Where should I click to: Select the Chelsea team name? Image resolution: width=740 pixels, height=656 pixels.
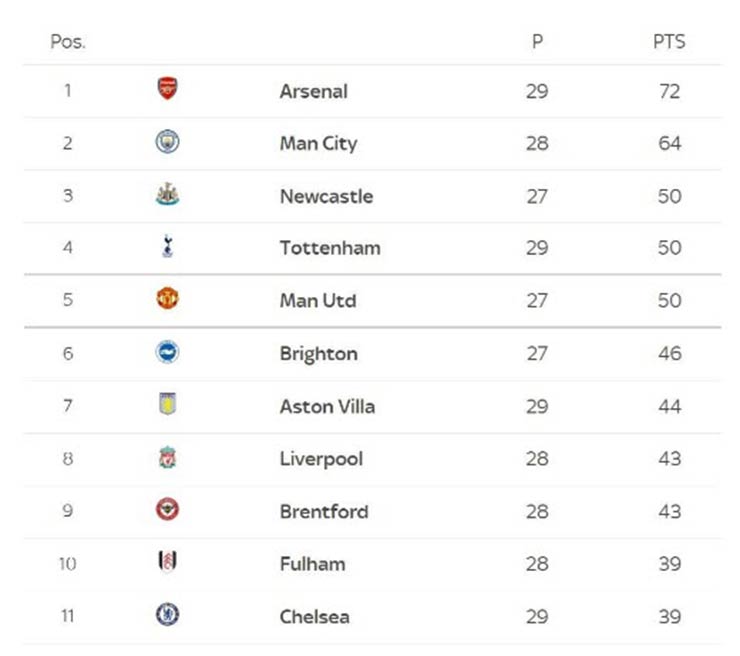pos(314,616)
